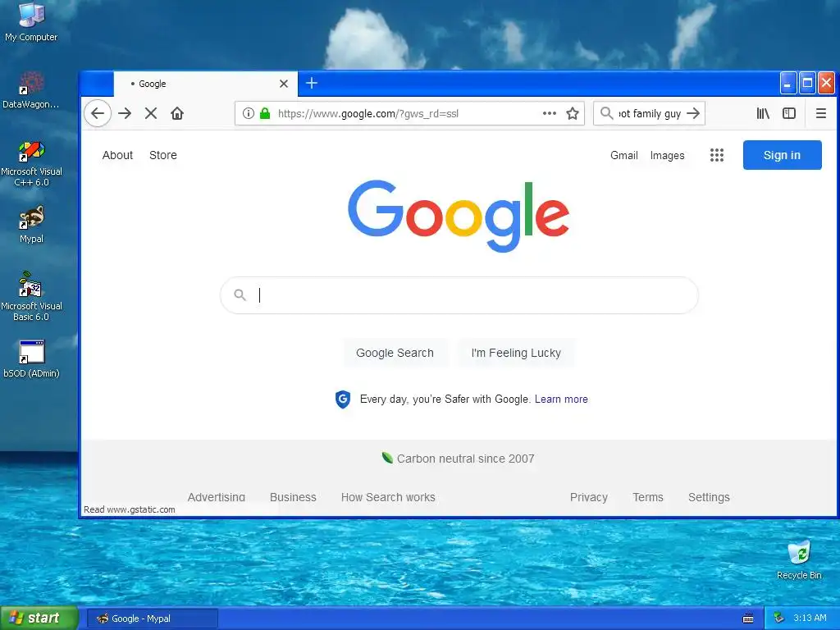Click the Google shield safety icon
This screenshot has height=630, width=840.
pyautogui.click(x=343, y=399)
